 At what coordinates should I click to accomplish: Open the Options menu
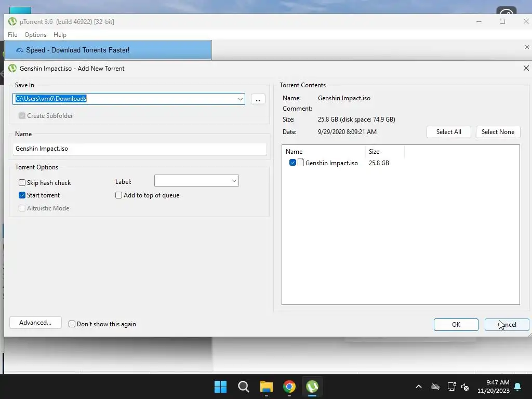pyautogui.click(x=35, y=35)
